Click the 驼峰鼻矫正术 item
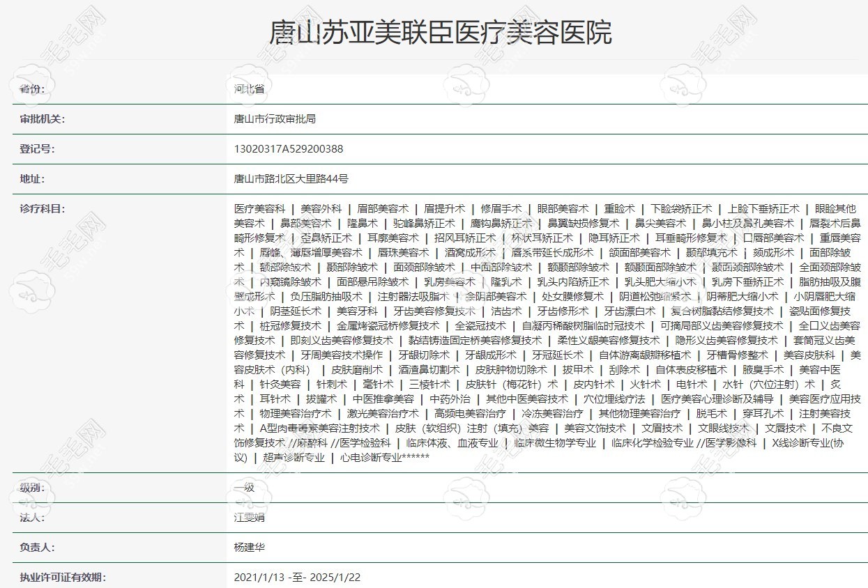 424,224
